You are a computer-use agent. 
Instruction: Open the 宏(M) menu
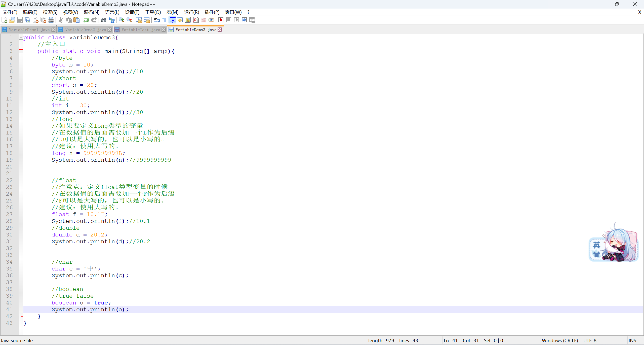coord(173,12)
